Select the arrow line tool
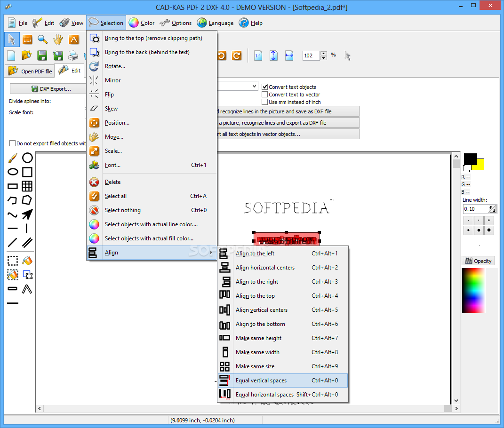Viewport: 504px width, 428px height. pos(27,214)
